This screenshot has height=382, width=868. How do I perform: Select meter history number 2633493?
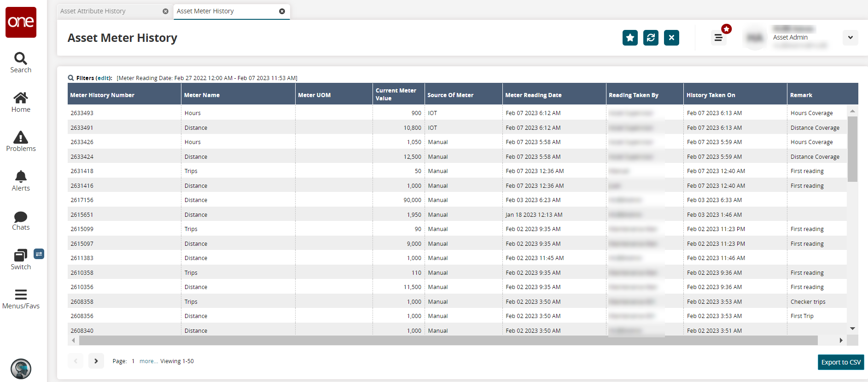[x=82, y=113]
